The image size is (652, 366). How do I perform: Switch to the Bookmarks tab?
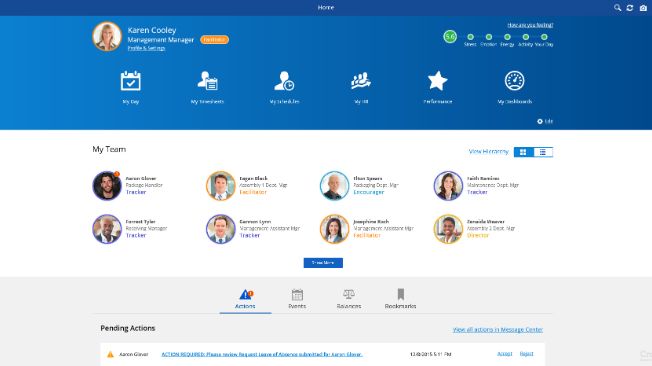400,299
